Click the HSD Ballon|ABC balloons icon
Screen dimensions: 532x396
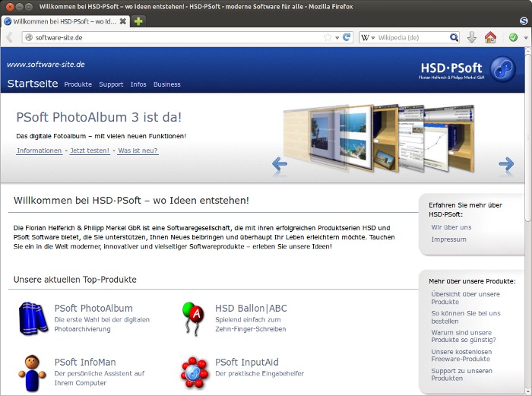(194, 318)
